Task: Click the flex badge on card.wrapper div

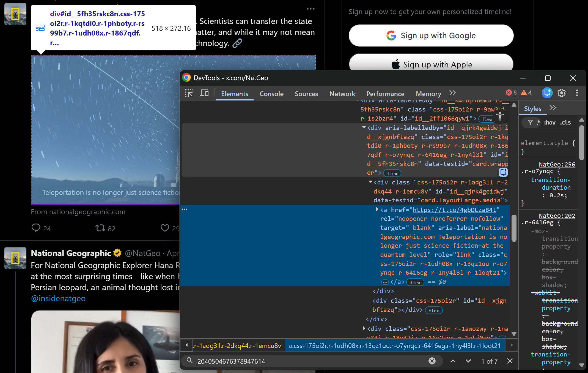Action: pos(392,173)
